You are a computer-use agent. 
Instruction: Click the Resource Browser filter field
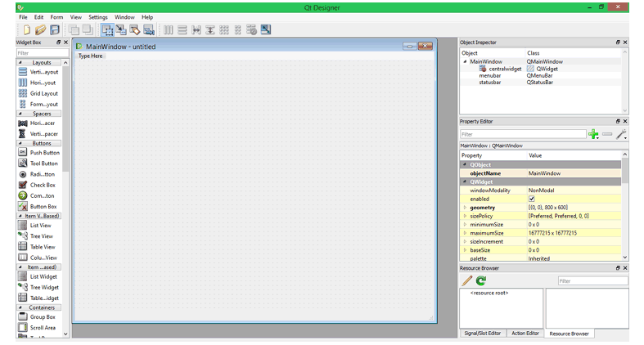592,281
